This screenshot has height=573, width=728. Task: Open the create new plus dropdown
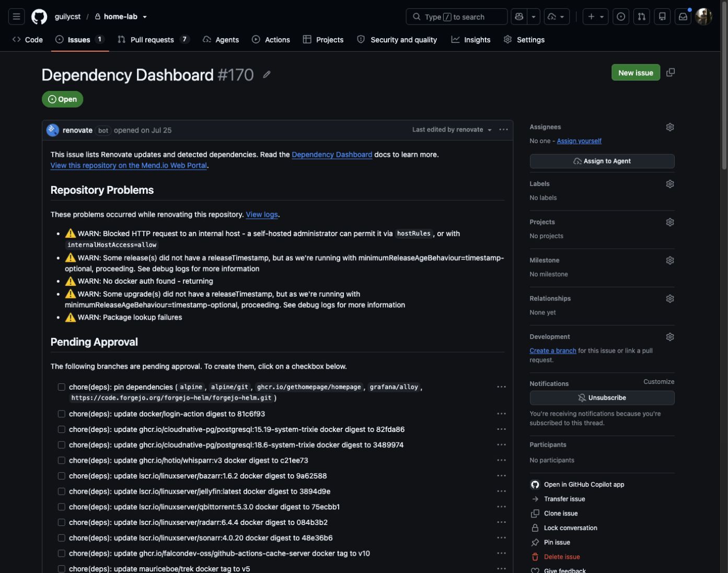[596, 17]
